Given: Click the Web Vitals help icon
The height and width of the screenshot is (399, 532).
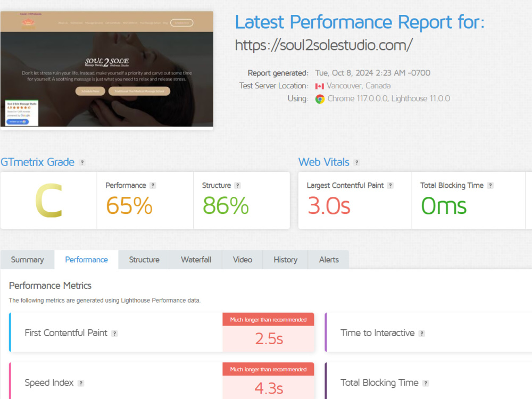Looking at the screenshot, I should click(x=356, y=162).
